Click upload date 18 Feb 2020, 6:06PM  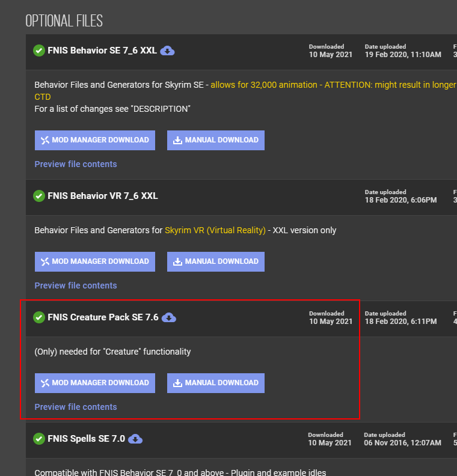(401, 200)
